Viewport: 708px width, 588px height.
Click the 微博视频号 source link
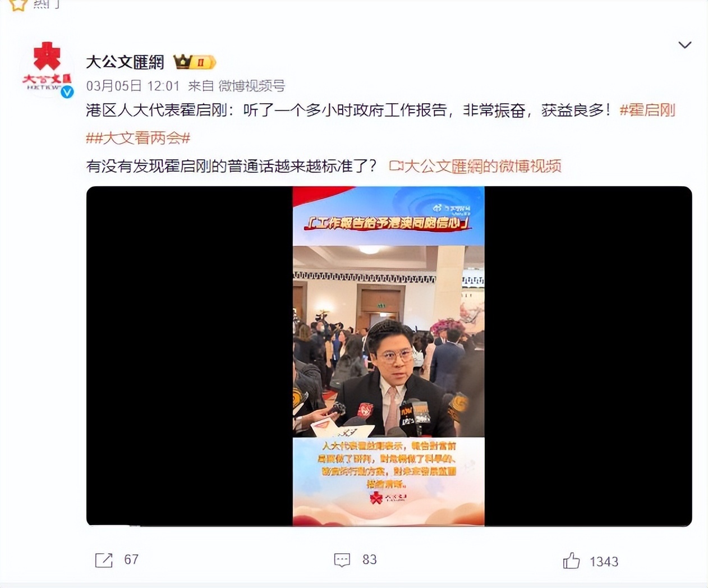252,86
